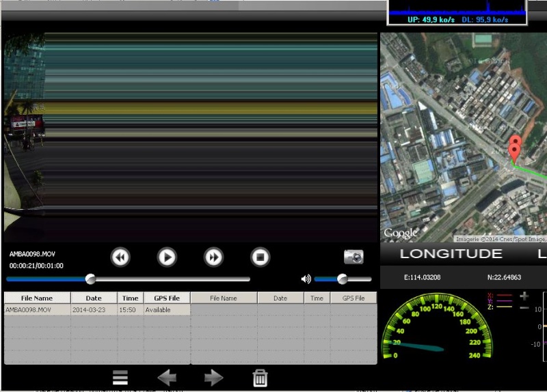547x392 pixels.
Task: Click the left GPS File column header
Action: pyautogui.click(x=167, y=298)
